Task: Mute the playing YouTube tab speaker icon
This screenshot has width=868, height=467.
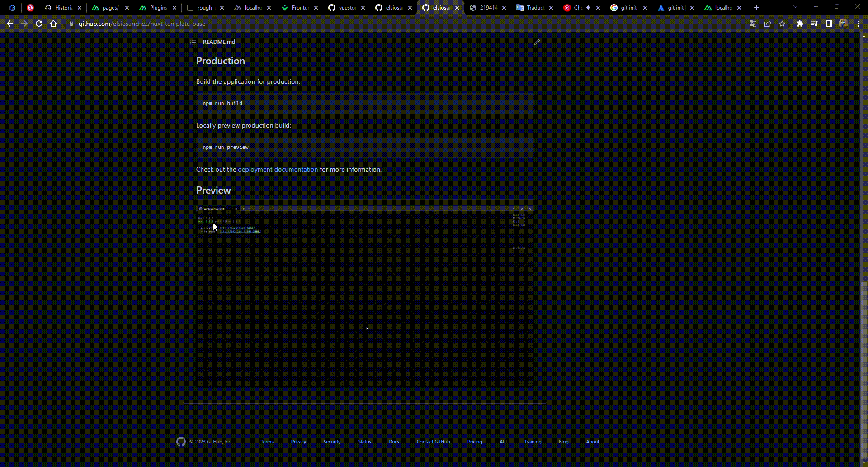Action: tap(589, 7)
